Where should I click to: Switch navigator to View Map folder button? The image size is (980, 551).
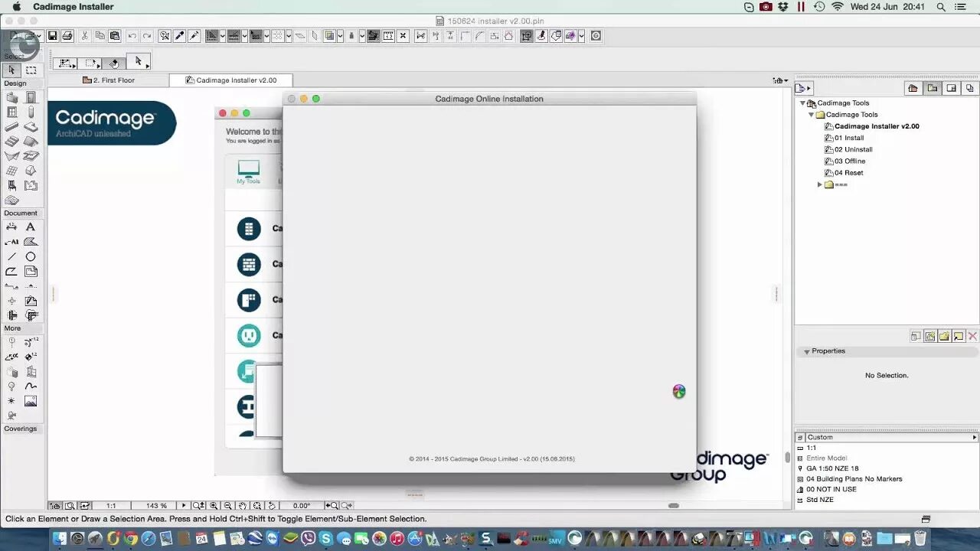click(x=932, y=88)
